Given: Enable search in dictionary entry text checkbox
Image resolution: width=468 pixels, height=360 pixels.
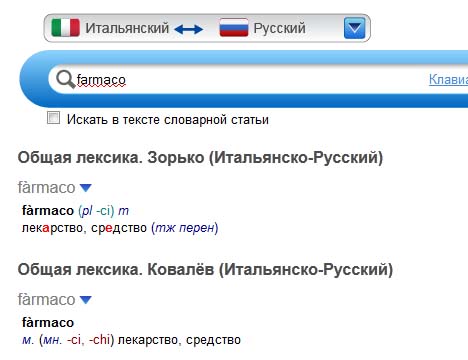Looking at the screenshot, I should coord(54,118).
